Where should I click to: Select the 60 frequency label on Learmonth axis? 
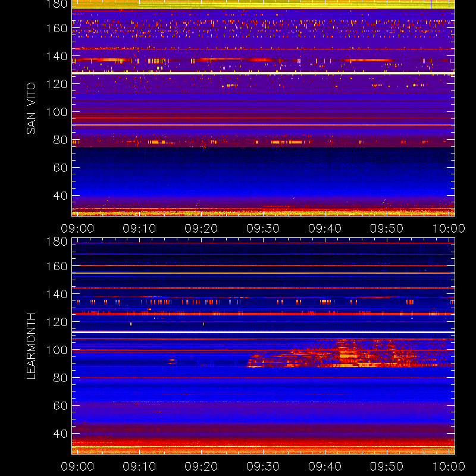click(x=61, y=406)
